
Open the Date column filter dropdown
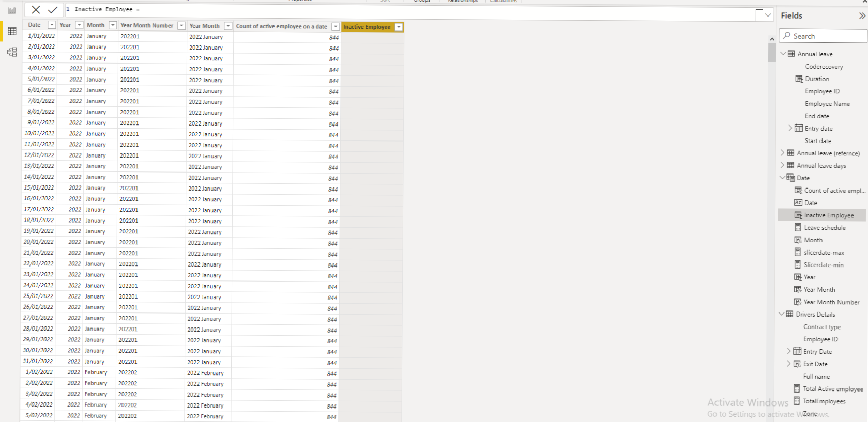(52, 25)
